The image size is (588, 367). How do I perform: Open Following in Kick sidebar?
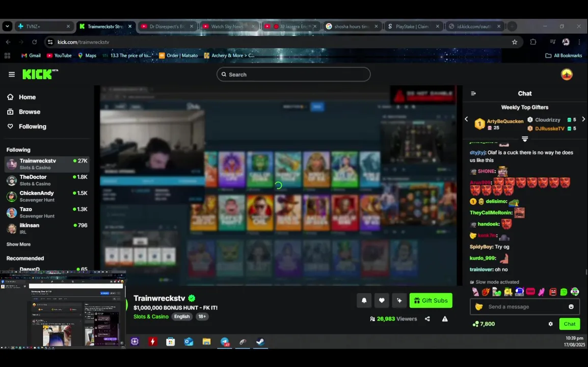[26, 126]
